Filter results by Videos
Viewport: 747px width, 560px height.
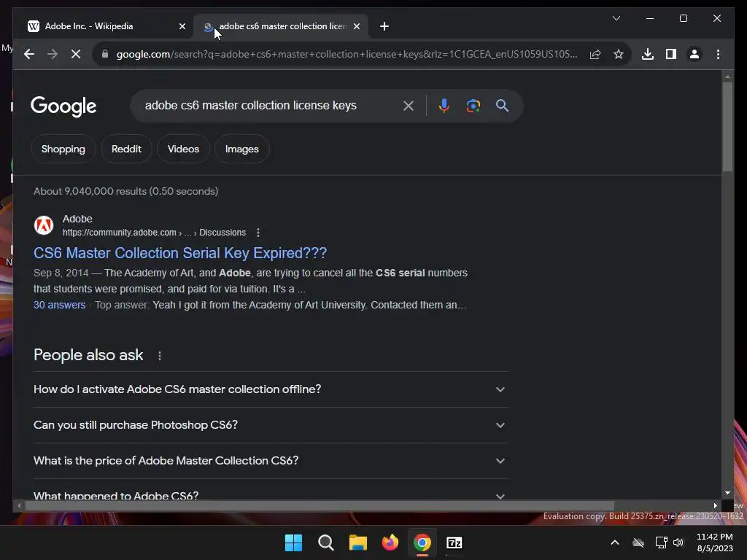click(183, 149)
